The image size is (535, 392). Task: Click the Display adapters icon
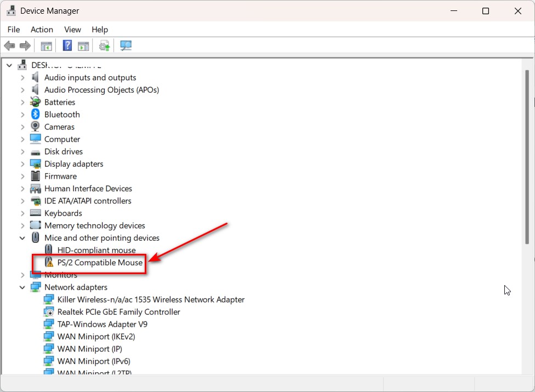point(36,164)
